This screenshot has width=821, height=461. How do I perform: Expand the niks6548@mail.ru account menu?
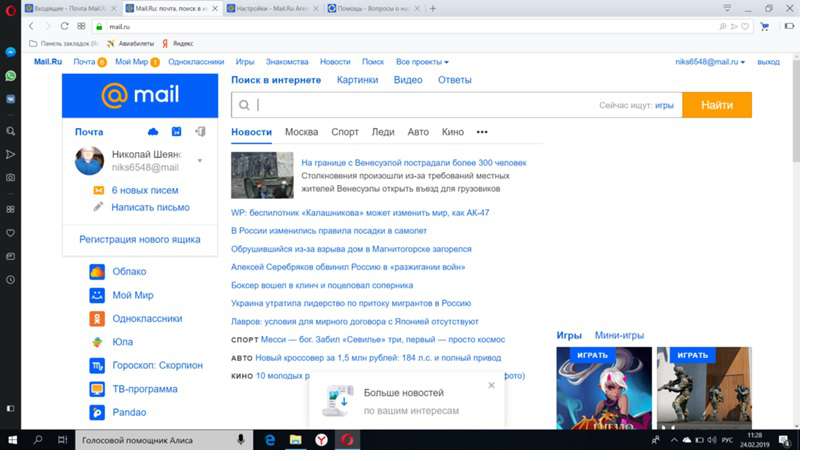[x=710, y=62]
